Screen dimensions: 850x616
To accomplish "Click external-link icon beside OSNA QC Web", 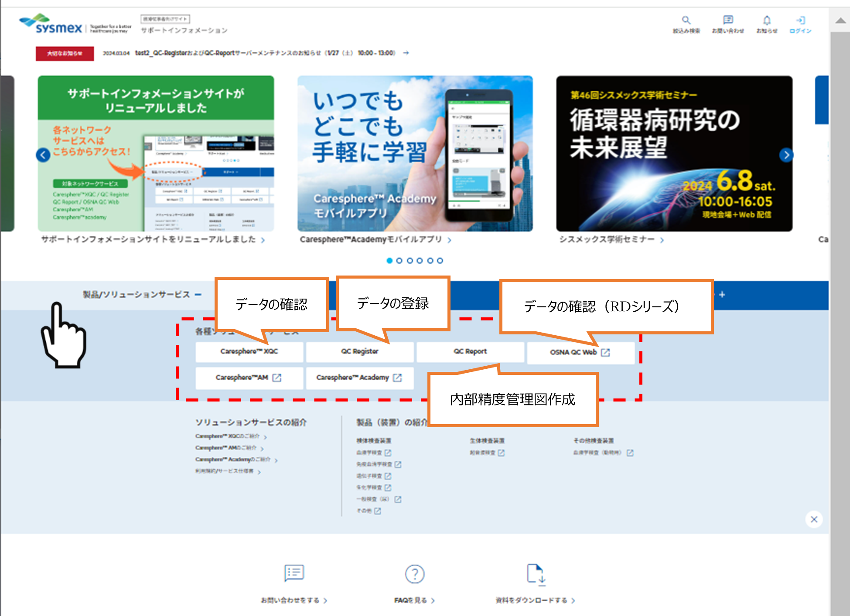I will [x=605, y=352].
